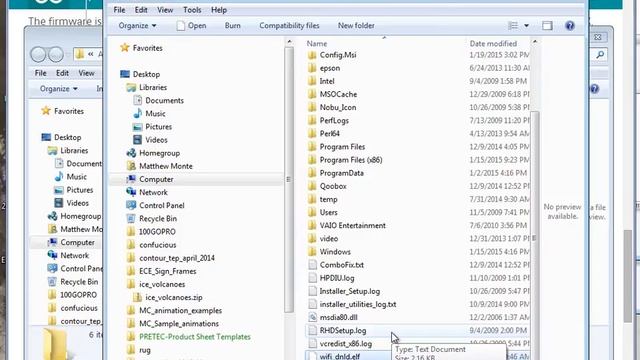The width and height of the screenshot is (640, 360).
Task: Select the epson folder
Action: [324, 68]
